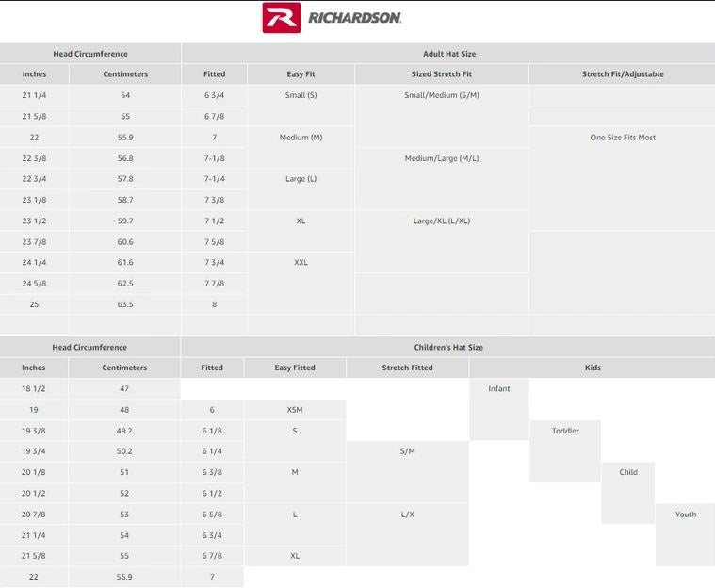Click the Small/Medium (S/M) size cell

(x=442, y=95)
